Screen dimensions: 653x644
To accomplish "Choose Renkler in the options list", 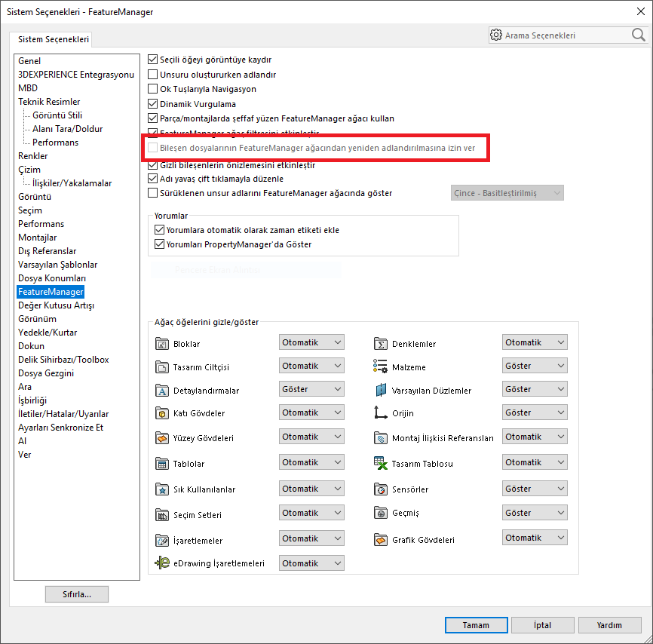I will pos(33,156).
